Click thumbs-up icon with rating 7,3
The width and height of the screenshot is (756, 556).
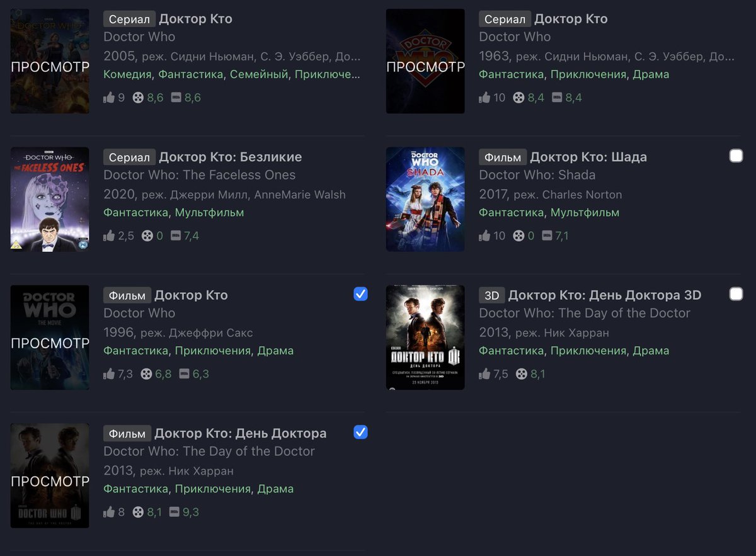tap(109, 374)
